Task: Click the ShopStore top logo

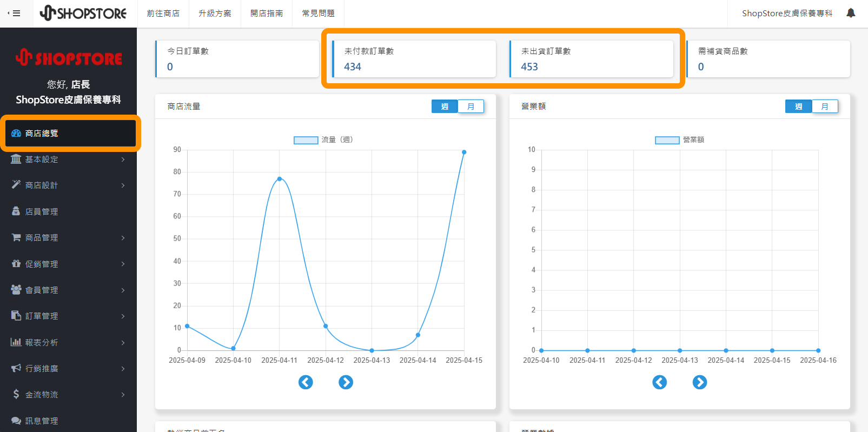Action: point(83,13)
